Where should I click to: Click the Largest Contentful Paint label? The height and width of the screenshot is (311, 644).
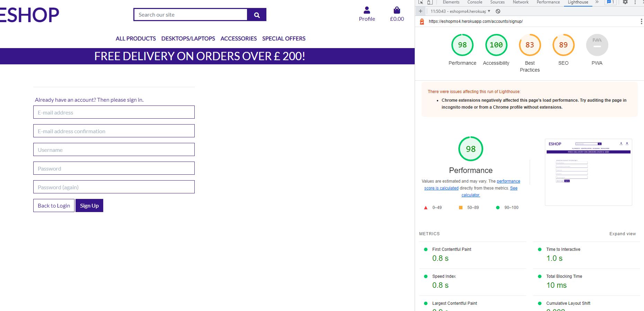pos(455,303)
